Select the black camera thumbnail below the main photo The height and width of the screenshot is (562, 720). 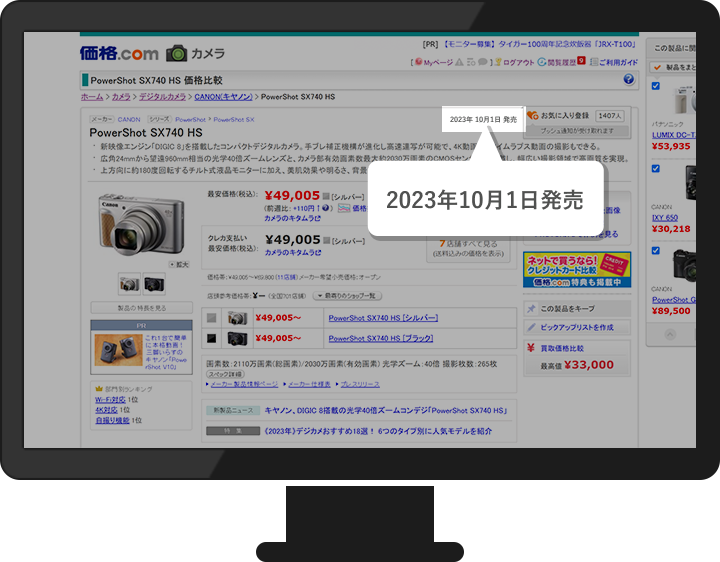154,284
